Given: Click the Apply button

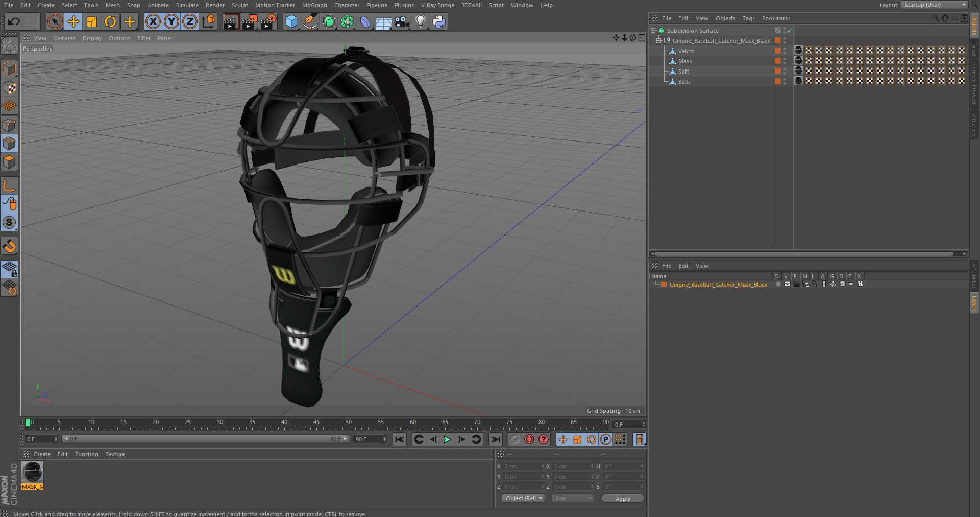Looking at the screenshot, I should pyautogui.click(x=623, y=499).
